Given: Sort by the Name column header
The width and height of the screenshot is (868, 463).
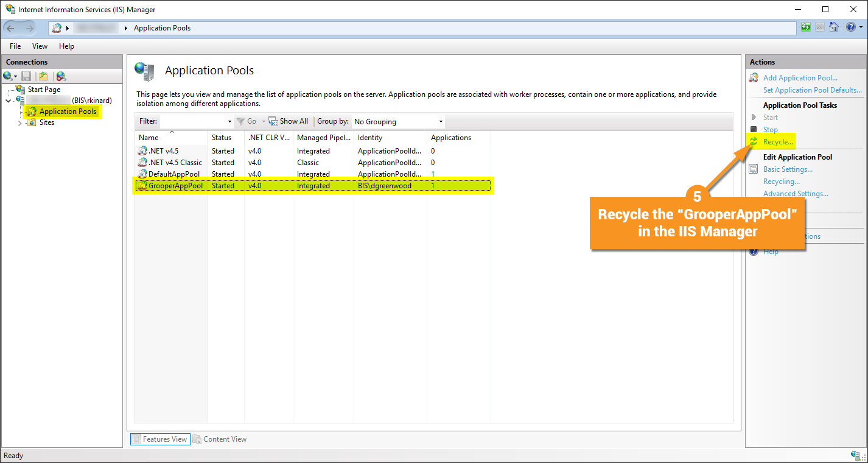Looking at the screenshot, I should coord(171,137).
